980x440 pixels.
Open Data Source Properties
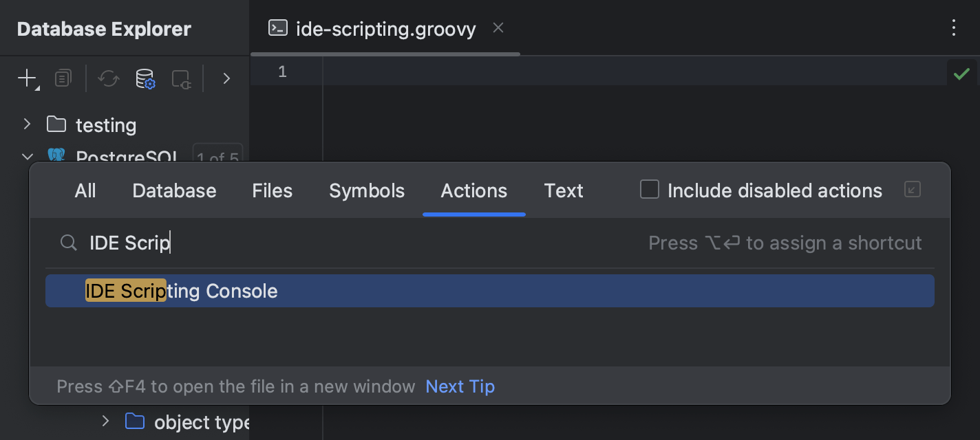(145, 78)
